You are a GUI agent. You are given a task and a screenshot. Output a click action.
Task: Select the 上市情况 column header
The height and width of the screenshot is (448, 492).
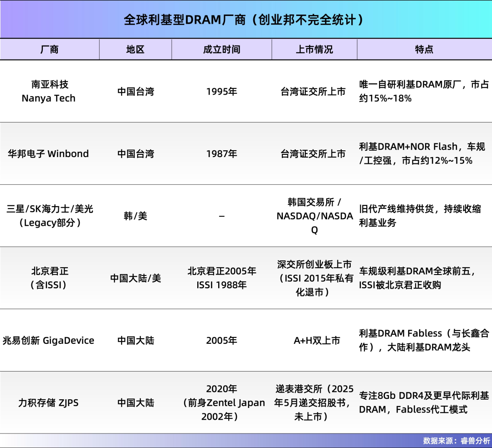(314, 49)
